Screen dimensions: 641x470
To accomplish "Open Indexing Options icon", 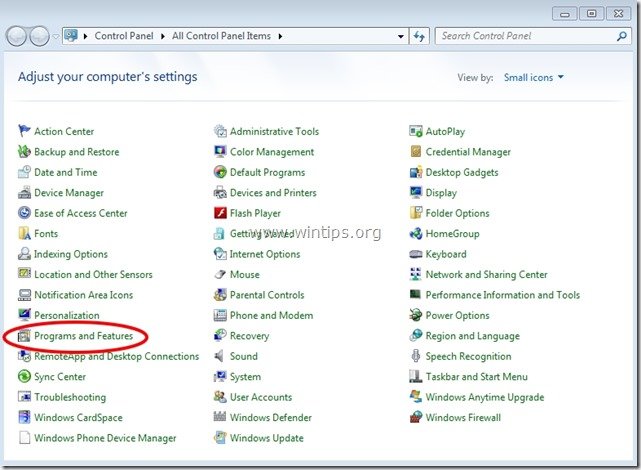I will tap(24, 254).
